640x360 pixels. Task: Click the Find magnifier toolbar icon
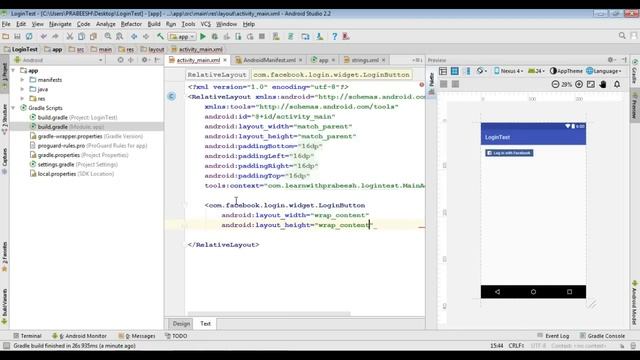coord(108,36)
